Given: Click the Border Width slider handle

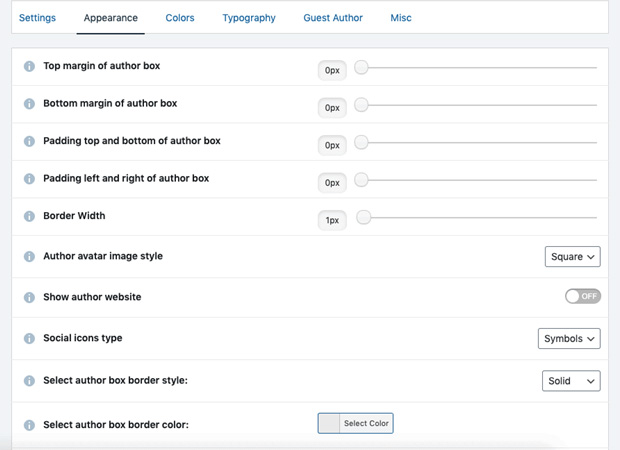Looking at the screenshot, I should click(x=364, y=217).
